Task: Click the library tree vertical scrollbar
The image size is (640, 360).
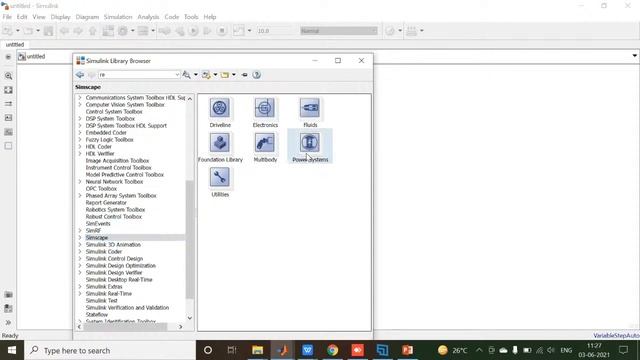Action: 189,239
